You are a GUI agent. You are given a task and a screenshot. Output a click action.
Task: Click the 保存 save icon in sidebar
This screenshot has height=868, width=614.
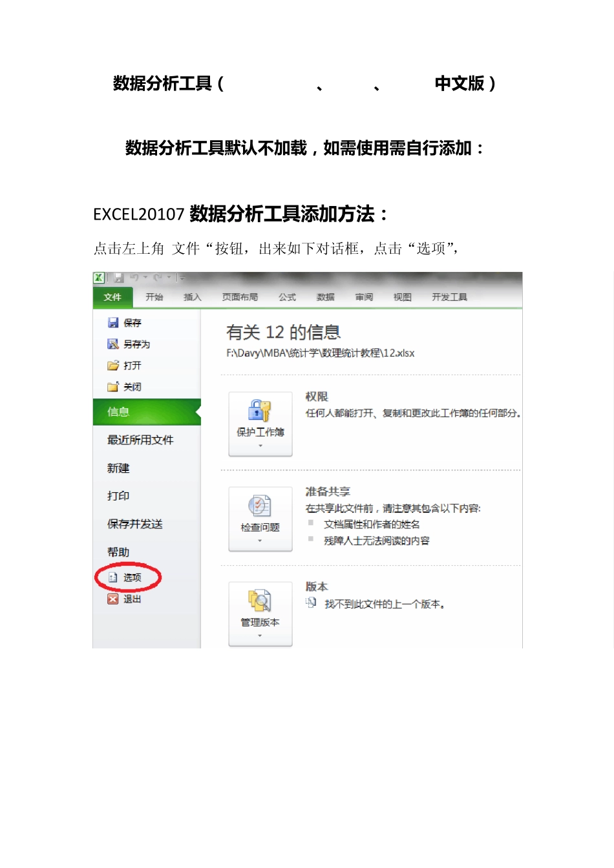[113, 322]
